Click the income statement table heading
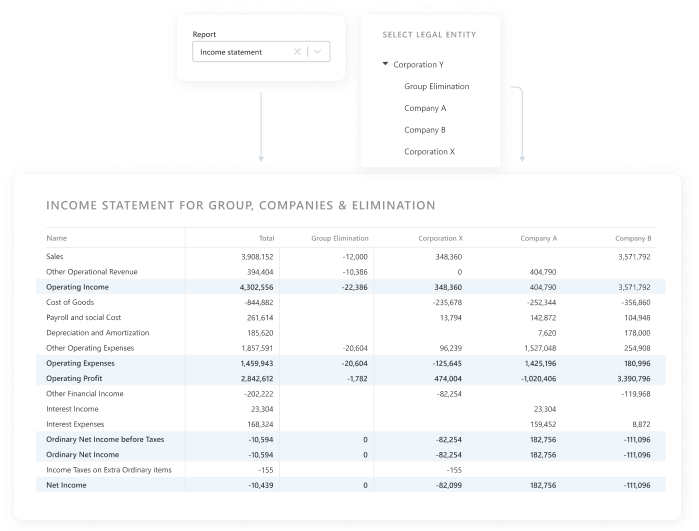This screenshot has height=531, width=699. [x=241, y=205]
